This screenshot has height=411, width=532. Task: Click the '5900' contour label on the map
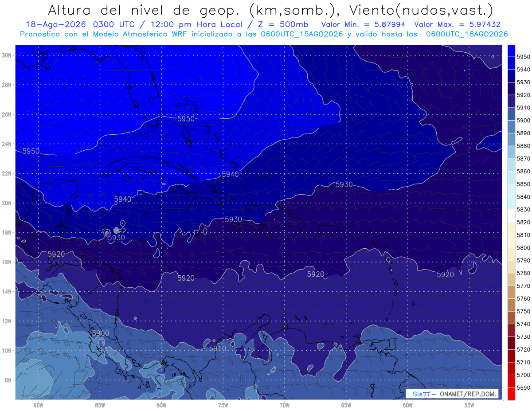[101, 333]
